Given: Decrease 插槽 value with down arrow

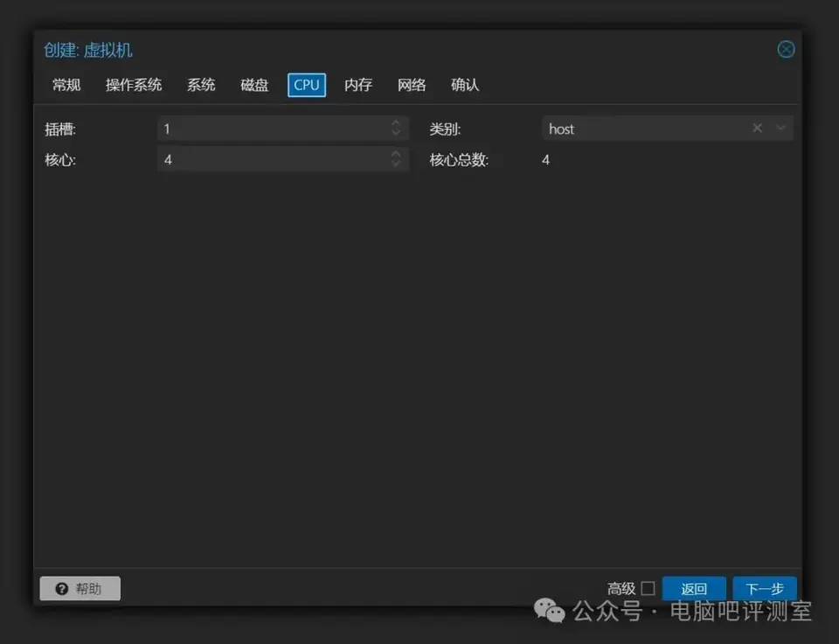Looking at the screenshot, I should [396, 134].
